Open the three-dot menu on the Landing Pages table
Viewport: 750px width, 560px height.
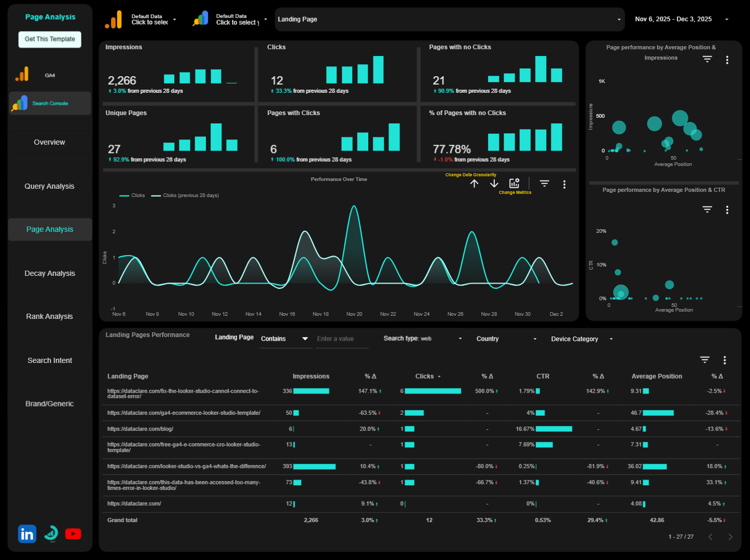pyautogui.click(x=725, y=359)
